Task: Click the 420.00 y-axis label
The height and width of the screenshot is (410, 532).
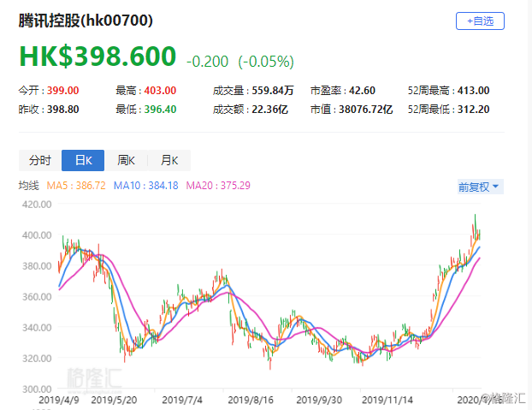Action: point(37,205)
